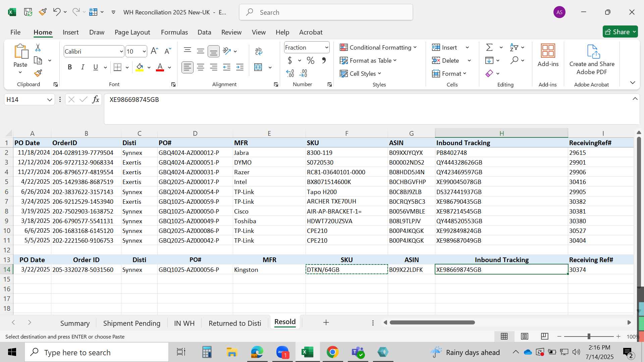Click the Search box in title bar

pos(326,12)
